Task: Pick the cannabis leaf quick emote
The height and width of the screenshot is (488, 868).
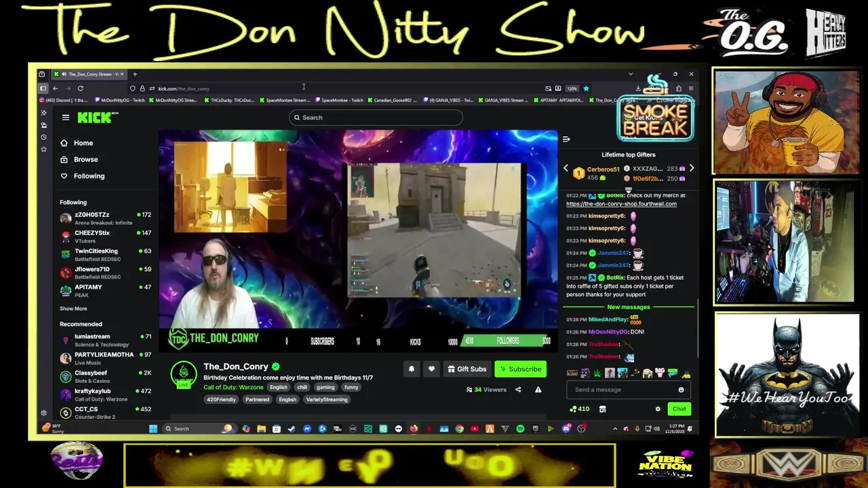Action: [597, 373]
